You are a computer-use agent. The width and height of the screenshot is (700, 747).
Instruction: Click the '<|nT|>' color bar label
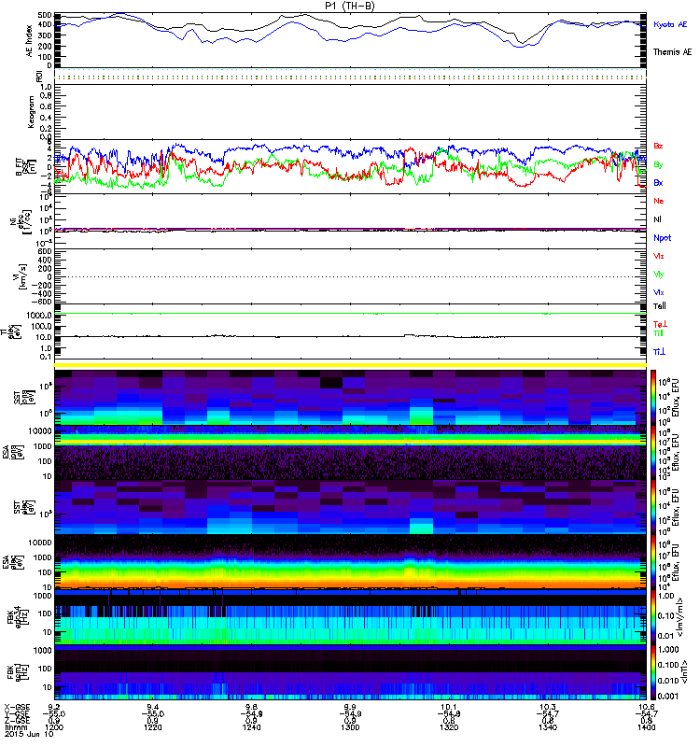click(x=684, y=672)
